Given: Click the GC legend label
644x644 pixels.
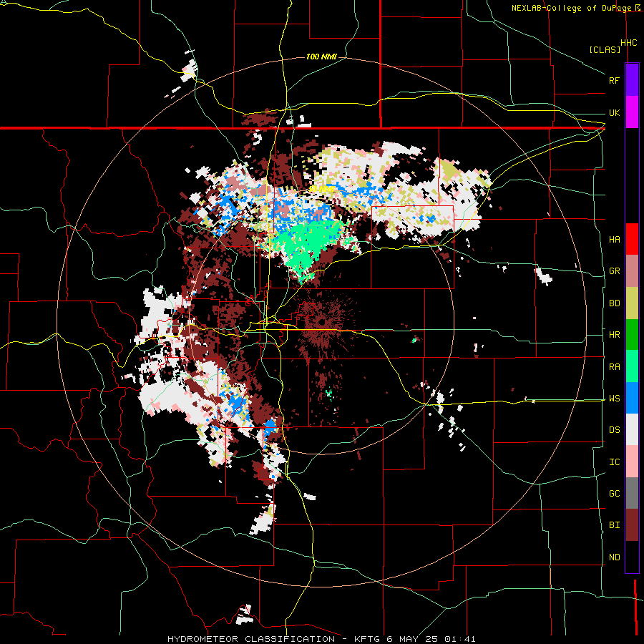Looking at the screenshot, I should pos(614,494).
